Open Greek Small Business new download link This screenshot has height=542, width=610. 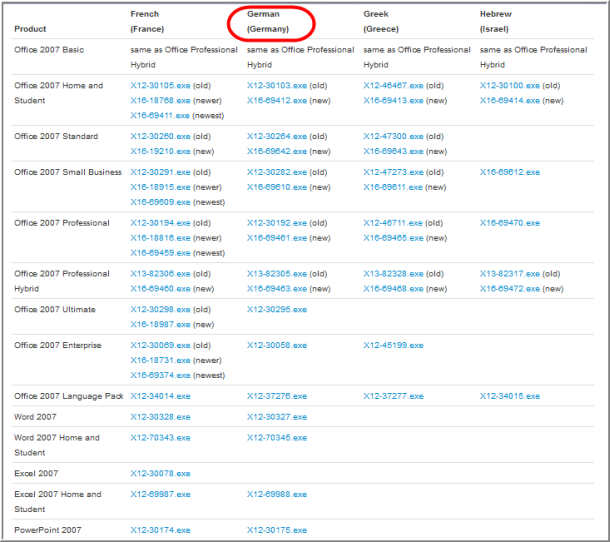[393, 187]
